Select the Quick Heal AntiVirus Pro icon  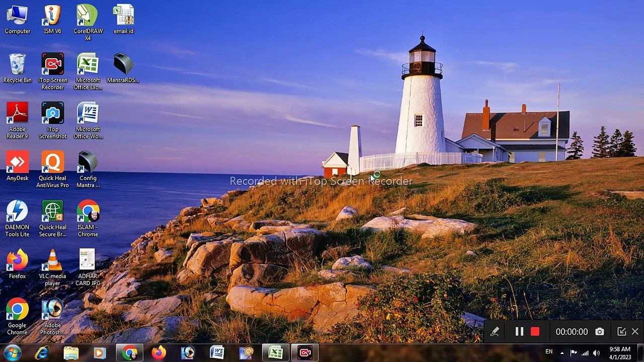point(52,170)
